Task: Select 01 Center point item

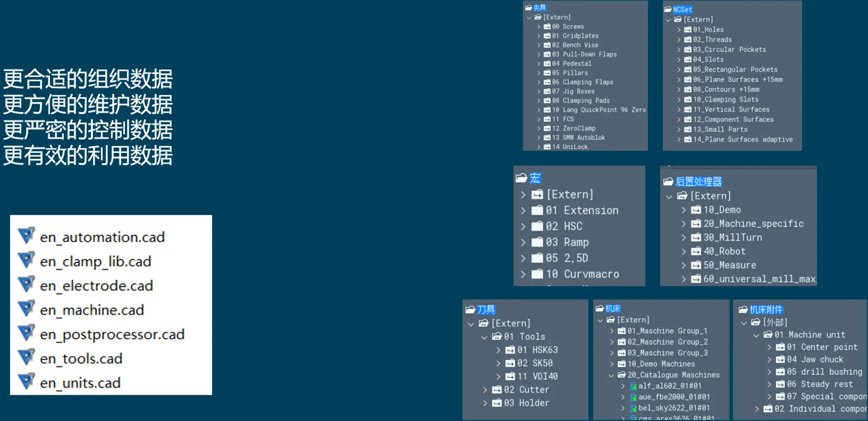Action: [822, 347]
